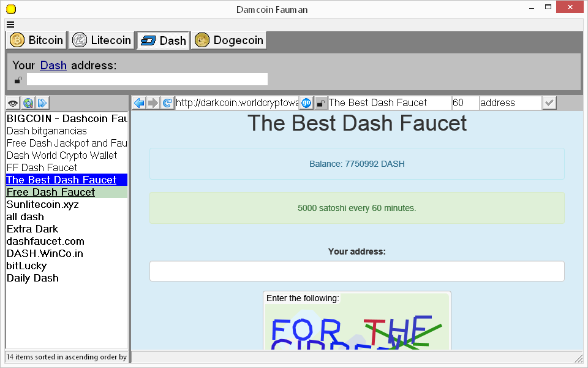This screenshot has width=588, height=368.
Task: Toggle the lock icon beside faucet name
Action: tap(320, 103)
